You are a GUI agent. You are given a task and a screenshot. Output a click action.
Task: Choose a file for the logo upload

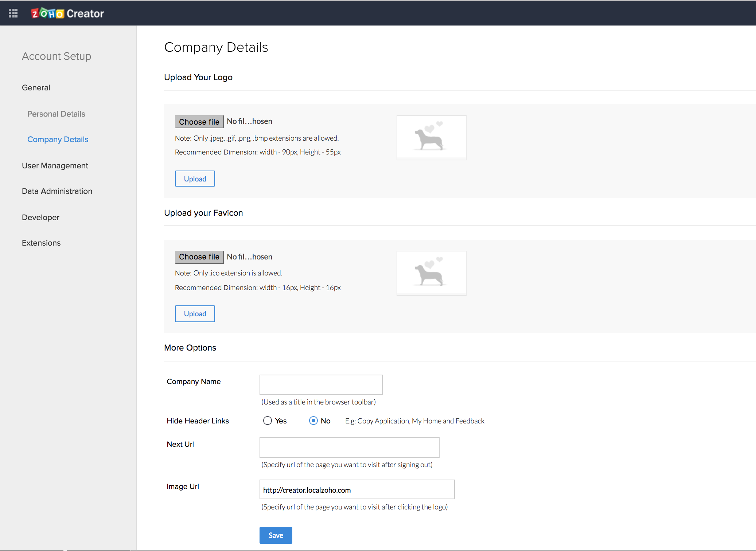199,121
